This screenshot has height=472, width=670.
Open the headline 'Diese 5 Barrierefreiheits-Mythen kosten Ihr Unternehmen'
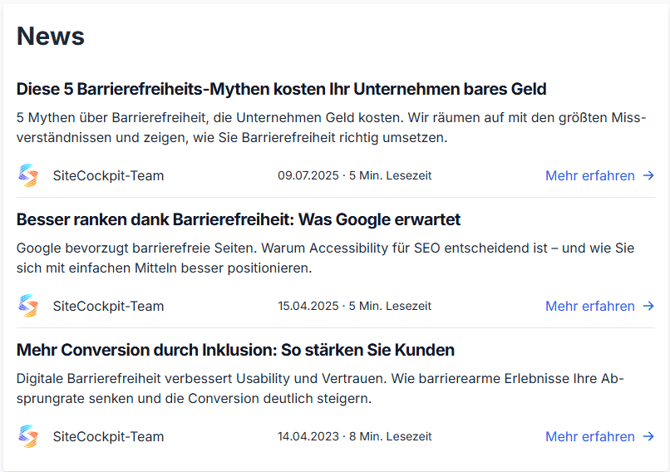(281, 89)
